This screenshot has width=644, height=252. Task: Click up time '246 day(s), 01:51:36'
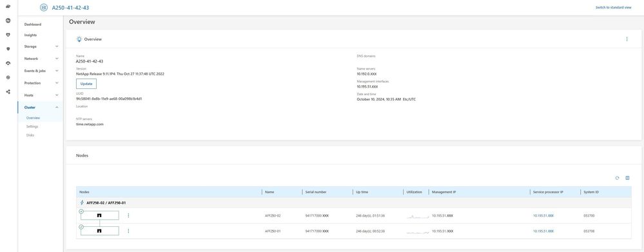click(370, 215)
